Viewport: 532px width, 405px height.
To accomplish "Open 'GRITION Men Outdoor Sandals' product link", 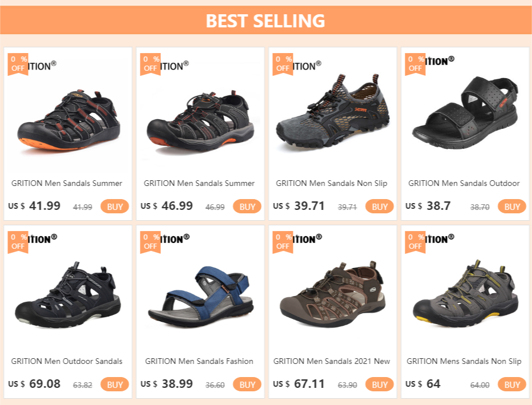I will [x=67, y=361].
